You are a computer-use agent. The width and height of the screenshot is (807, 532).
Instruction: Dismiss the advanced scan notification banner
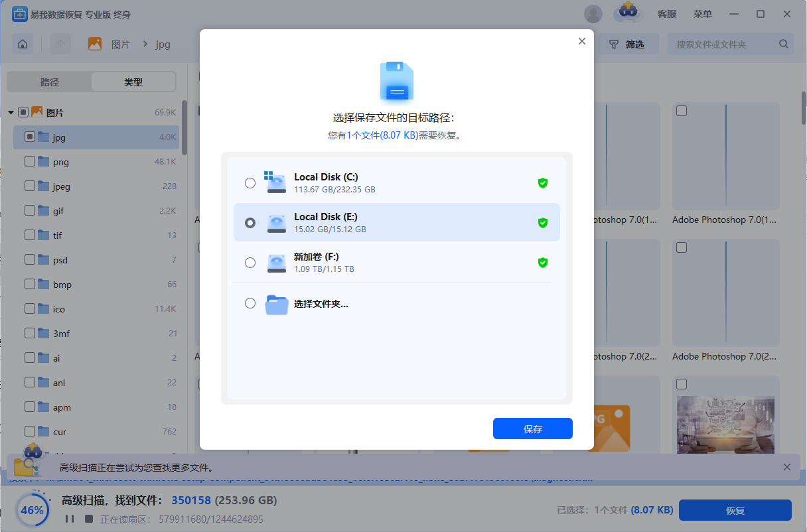coord(787,467)
